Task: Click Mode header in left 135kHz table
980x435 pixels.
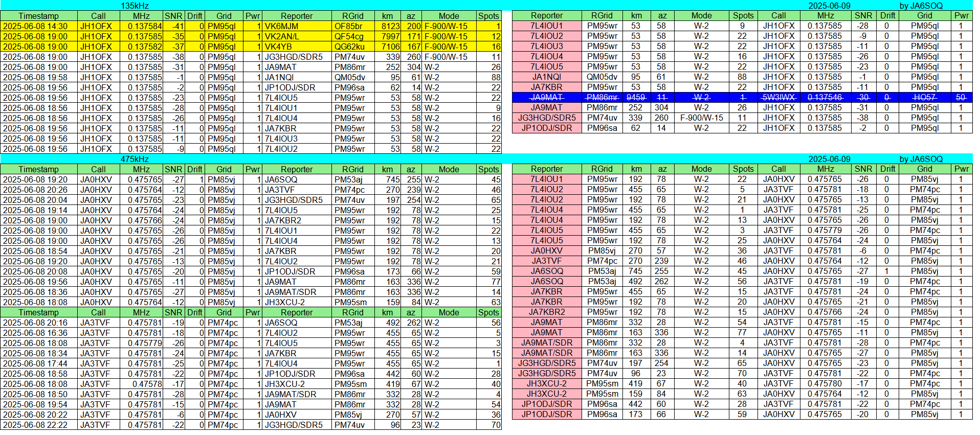Action: pos(449,16)
